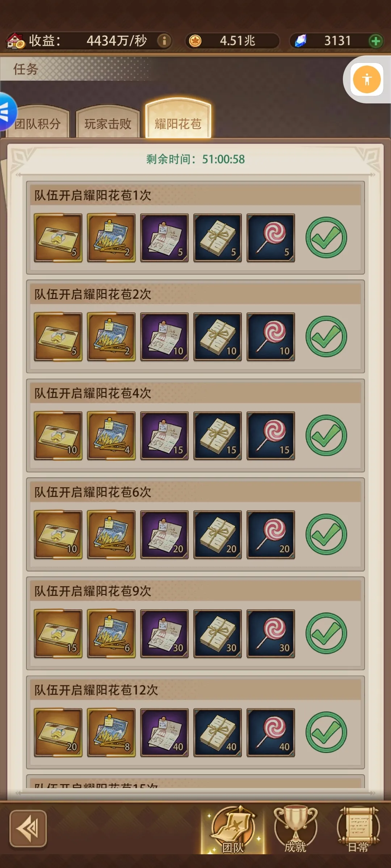Add gems with the green plus
Screen dimensions: 391x868
(376, 41)
